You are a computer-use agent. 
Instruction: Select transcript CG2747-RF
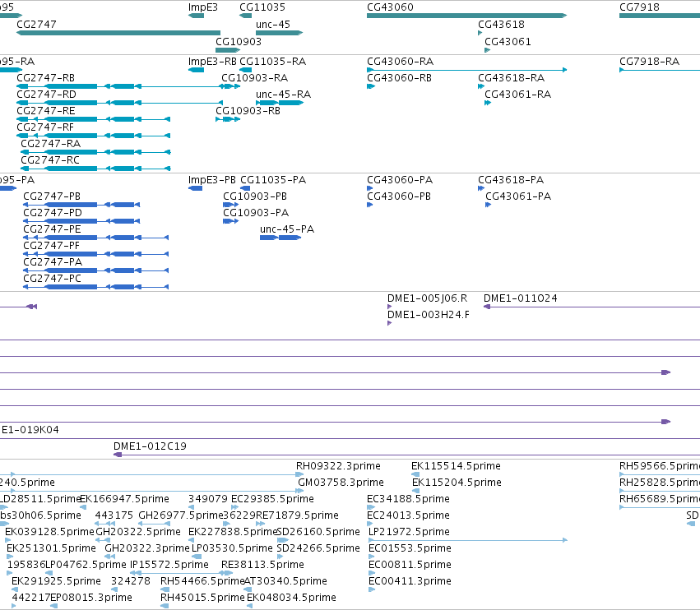click(93, 136)
